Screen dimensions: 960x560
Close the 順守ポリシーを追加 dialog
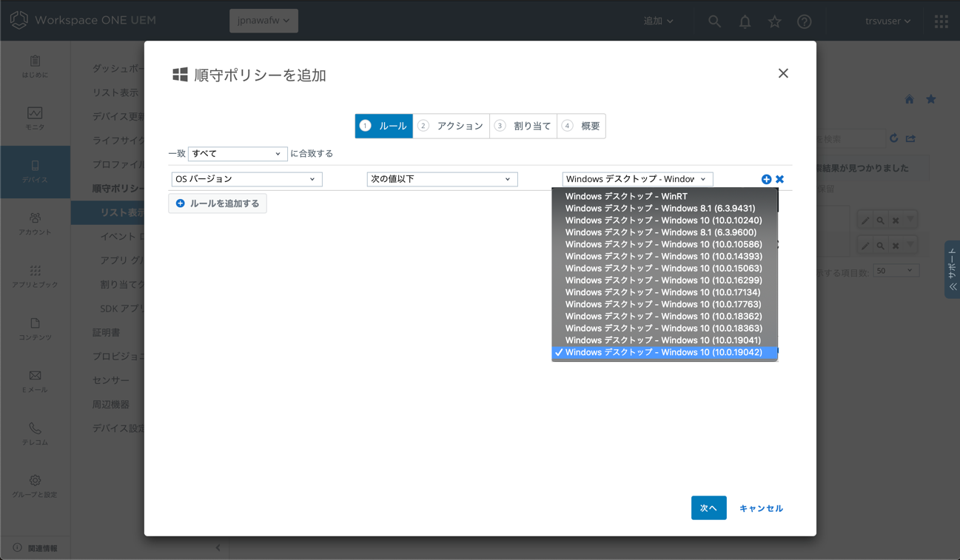[783, 73]
